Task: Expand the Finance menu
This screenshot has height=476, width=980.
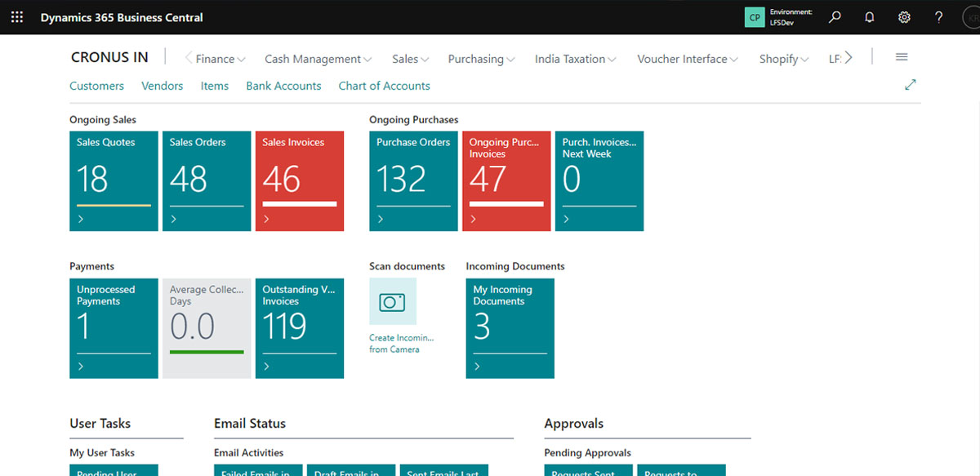Action: (220, 59)
